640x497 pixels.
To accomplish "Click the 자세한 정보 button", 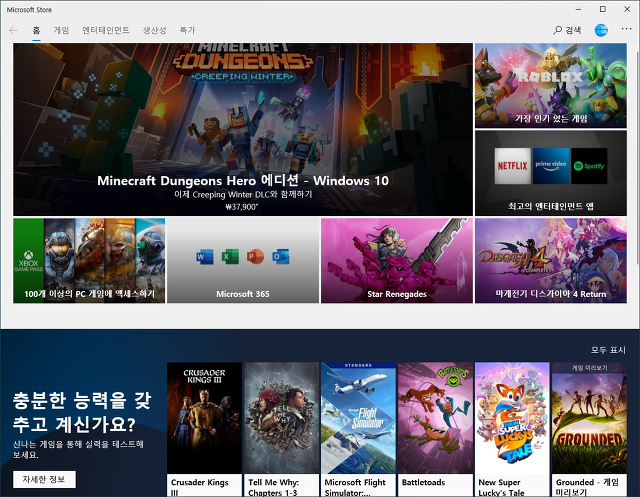I will [x=44, y=479].
